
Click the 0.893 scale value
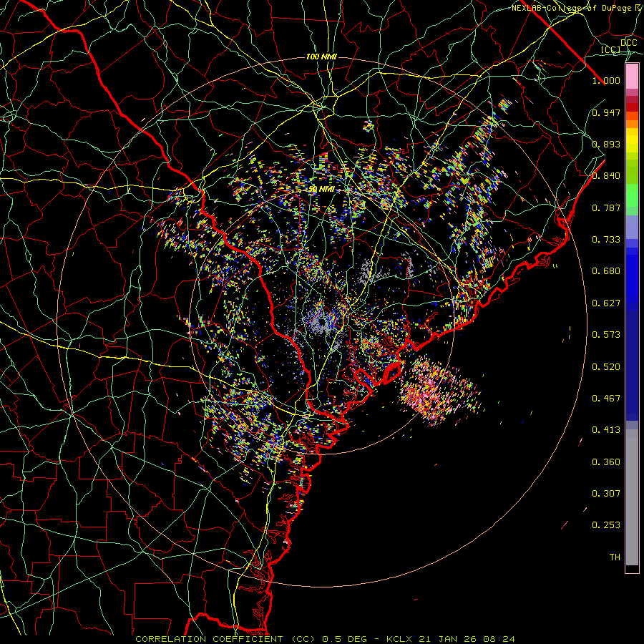[606, 144]
